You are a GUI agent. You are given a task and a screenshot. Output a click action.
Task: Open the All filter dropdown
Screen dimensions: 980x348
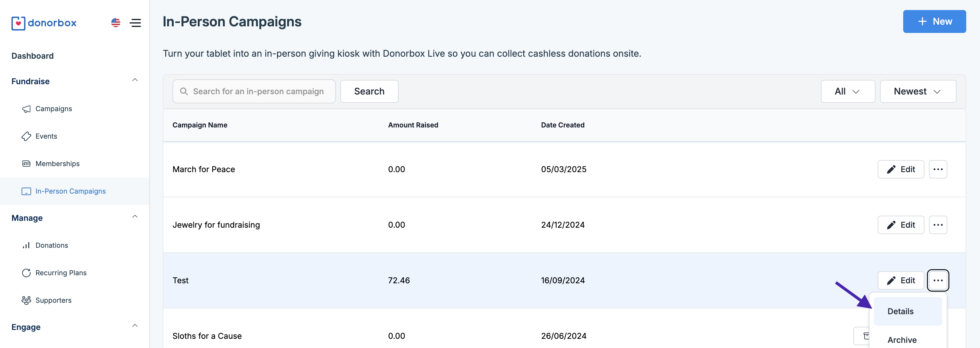pyautogui.click(x=847, y=91)
